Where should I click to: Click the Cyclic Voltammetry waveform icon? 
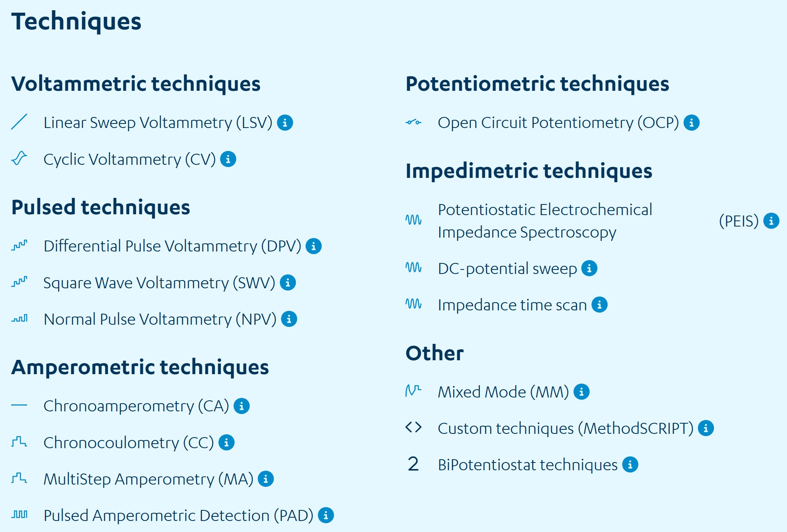19,158
